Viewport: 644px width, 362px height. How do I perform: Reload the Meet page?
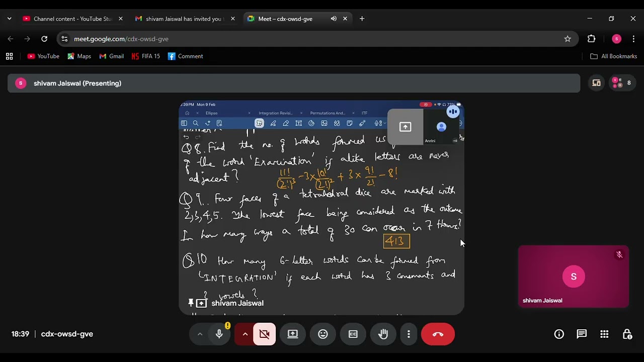pos(44,39)
